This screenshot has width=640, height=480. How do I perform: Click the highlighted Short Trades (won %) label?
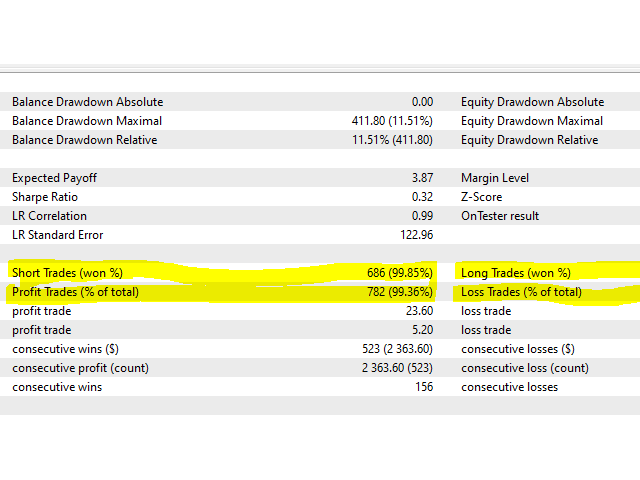66,273
